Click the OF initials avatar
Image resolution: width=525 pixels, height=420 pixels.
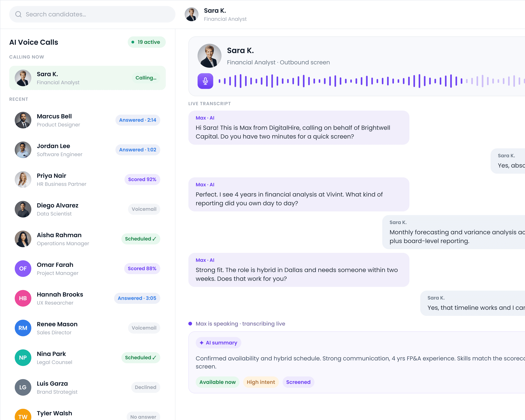pyautogui.click(x=23, y=269)
